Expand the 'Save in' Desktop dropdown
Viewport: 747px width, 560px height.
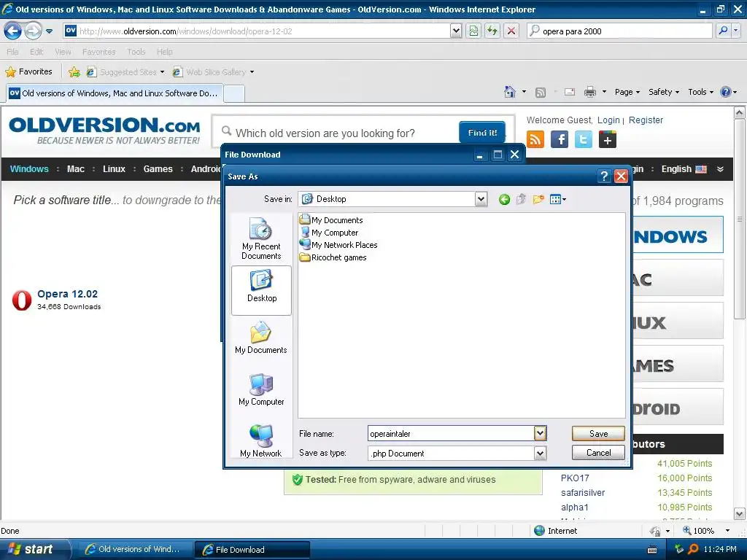[481, 199]
